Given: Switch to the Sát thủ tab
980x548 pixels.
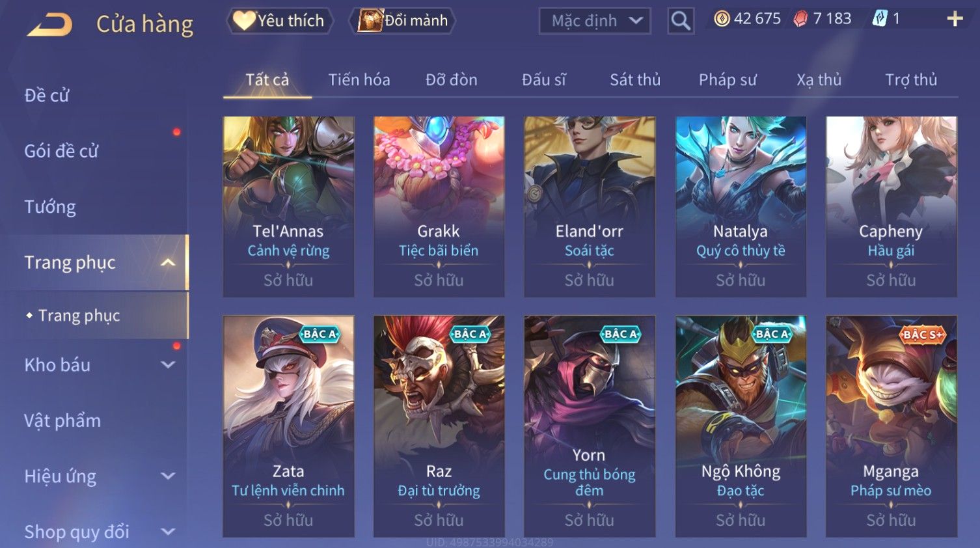Looking at the screenshot, I should point(635,80).
